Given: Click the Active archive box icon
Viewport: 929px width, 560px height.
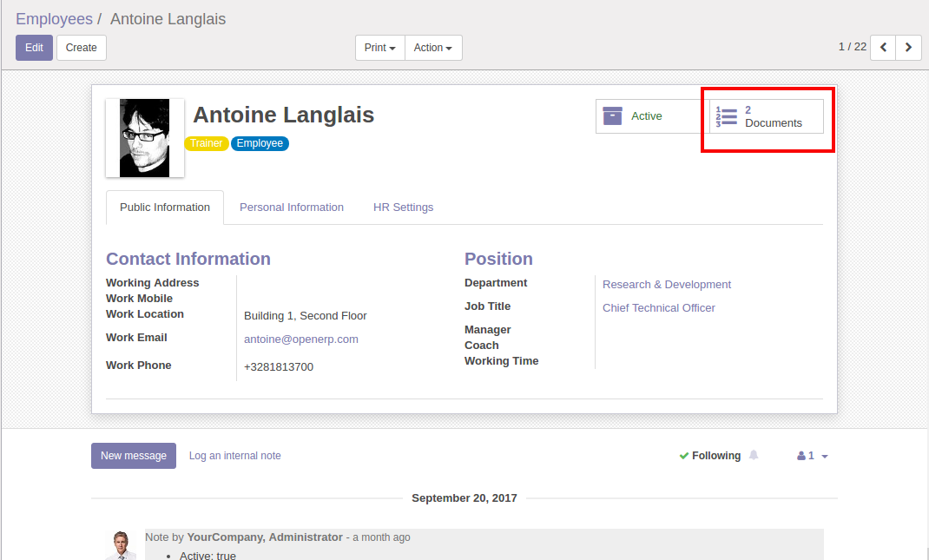Looking at the screenshot, I should click(613, 115).
